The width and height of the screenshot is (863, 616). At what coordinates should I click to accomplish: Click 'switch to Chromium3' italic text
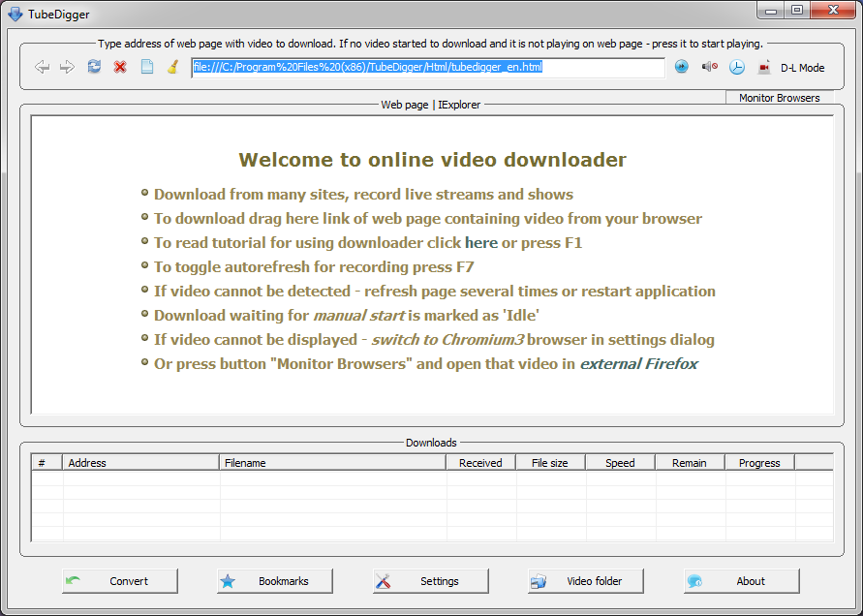[x=447, y=340]
